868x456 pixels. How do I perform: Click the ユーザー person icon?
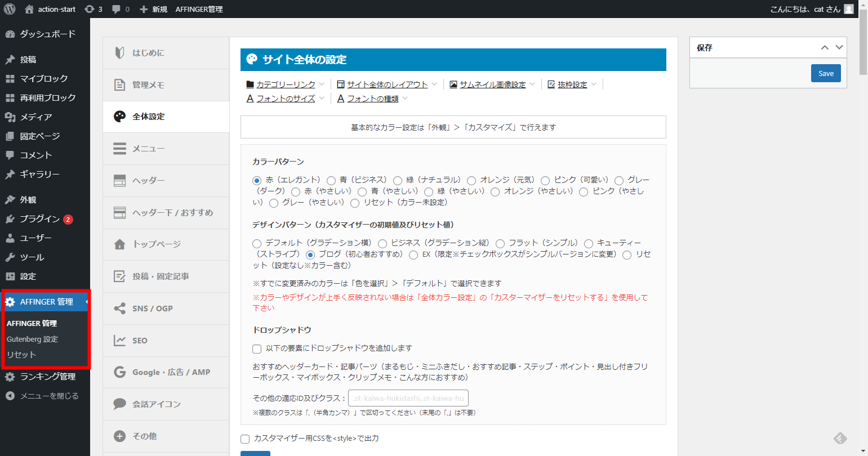pyautogui.click(x=10, y=238)
